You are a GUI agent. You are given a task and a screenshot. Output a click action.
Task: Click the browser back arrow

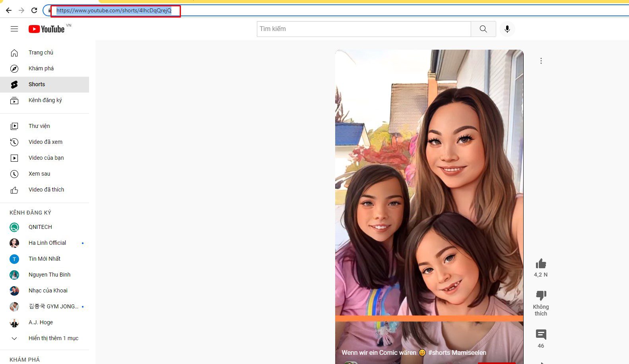coord(9,10)
